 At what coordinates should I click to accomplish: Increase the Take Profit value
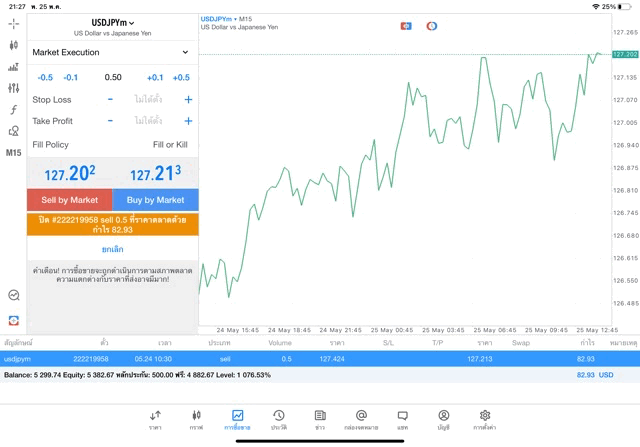click(188, 121)
